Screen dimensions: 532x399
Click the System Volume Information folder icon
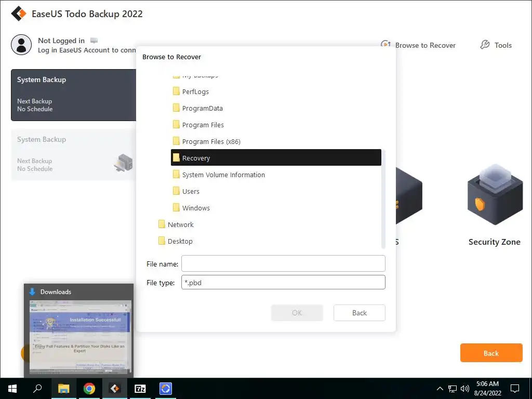(176, 175)
